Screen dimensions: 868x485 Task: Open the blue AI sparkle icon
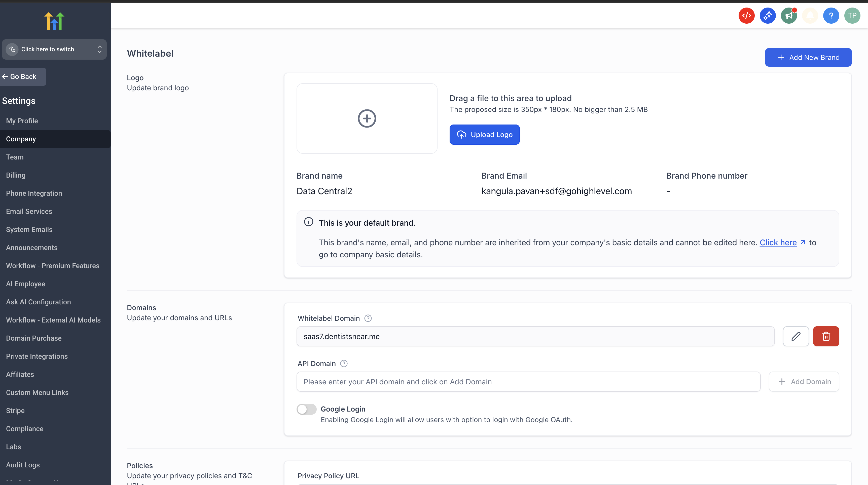tap(768, 16)
